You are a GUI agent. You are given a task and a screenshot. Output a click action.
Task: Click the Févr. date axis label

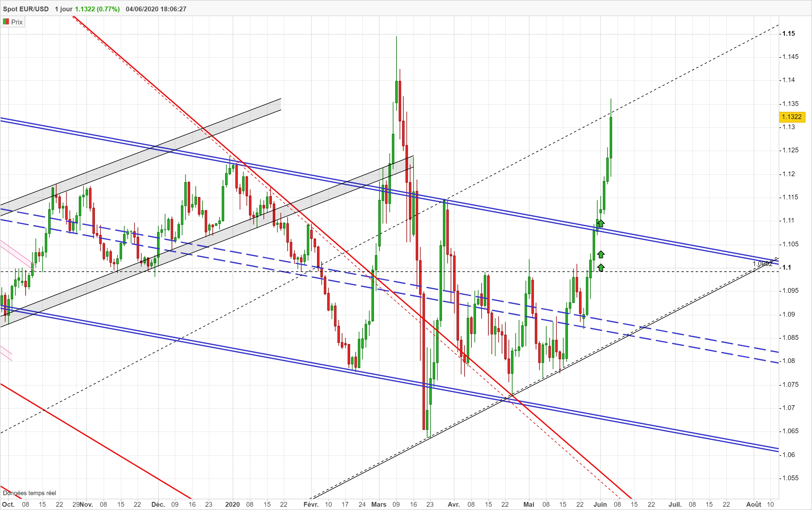(311, 504)
